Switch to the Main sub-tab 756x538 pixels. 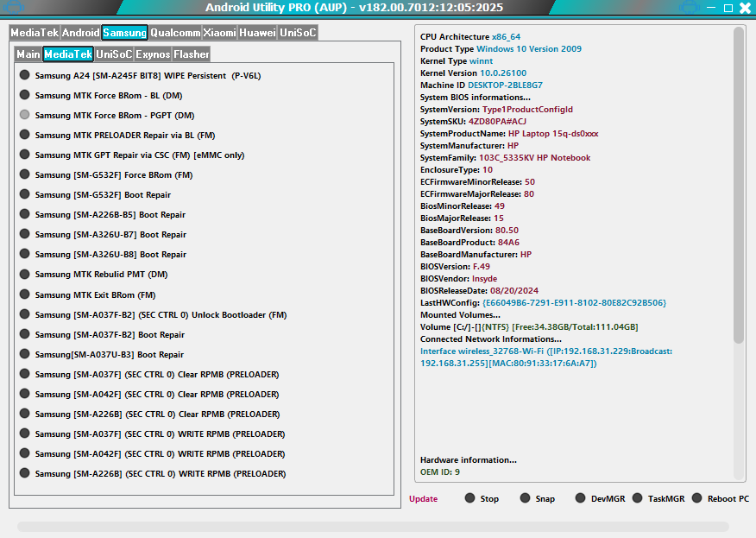pyautogui.click(x=28, y=54)
